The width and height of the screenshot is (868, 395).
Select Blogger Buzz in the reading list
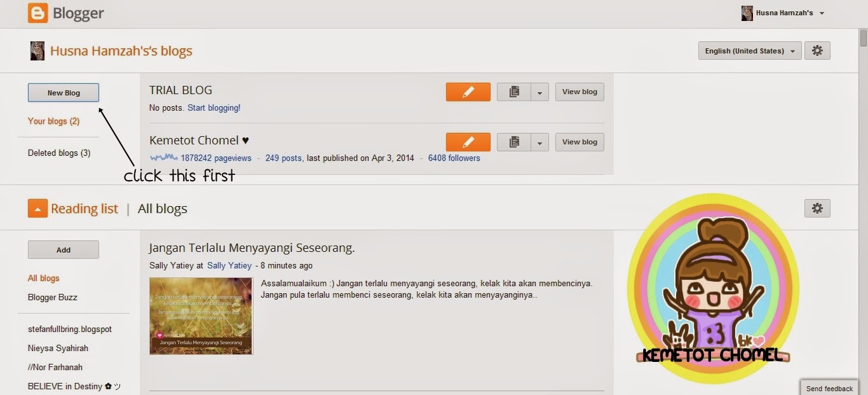(53, 297)
